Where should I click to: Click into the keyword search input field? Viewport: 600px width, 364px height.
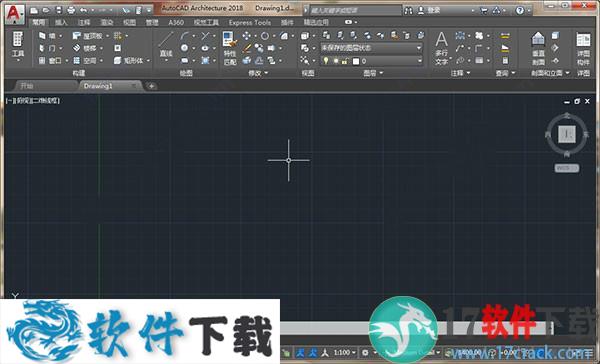click(355, 10)
